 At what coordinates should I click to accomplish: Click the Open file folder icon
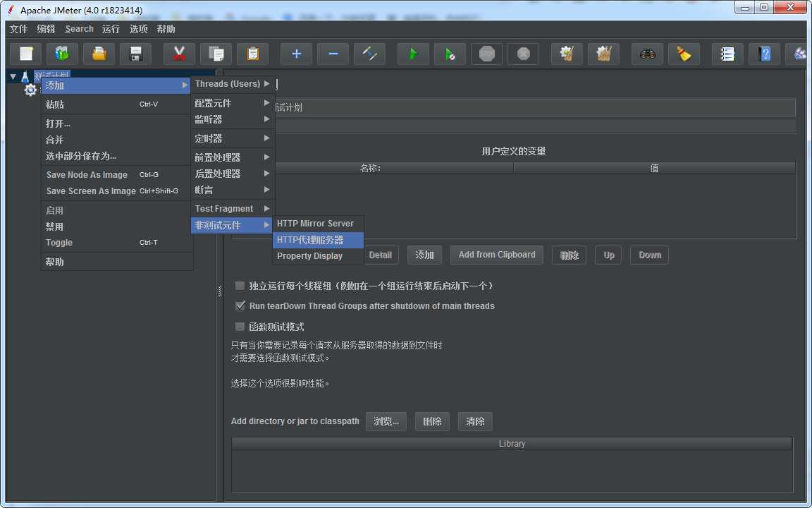tap(99, 54)
